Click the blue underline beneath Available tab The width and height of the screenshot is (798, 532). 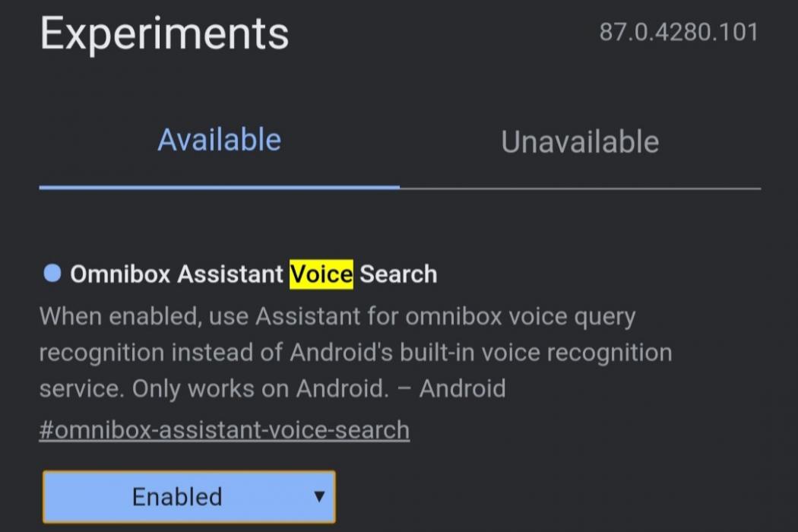[x=219, y=187]
